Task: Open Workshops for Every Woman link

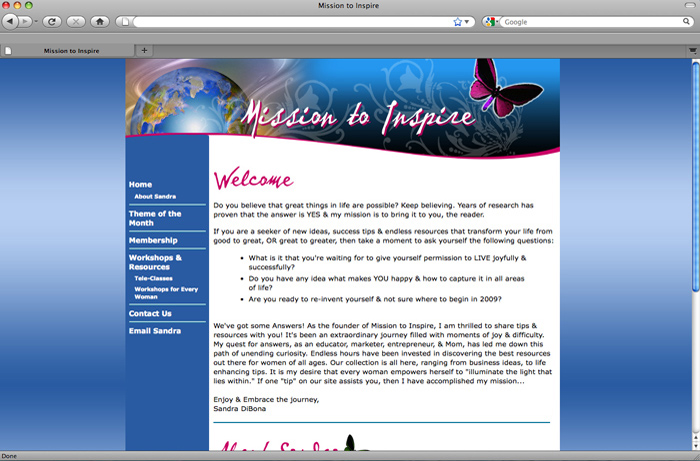Action: point(166,293)
